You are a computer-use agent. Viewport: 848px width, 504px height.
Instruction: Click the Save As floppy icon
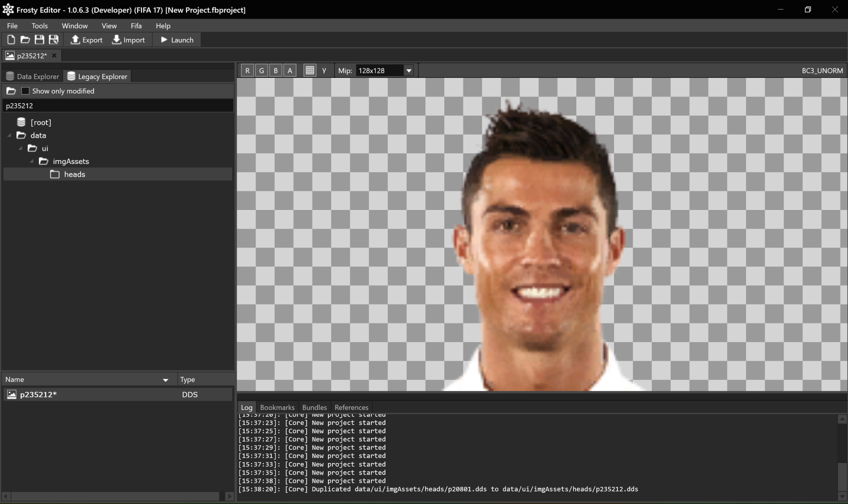(53, 40)
